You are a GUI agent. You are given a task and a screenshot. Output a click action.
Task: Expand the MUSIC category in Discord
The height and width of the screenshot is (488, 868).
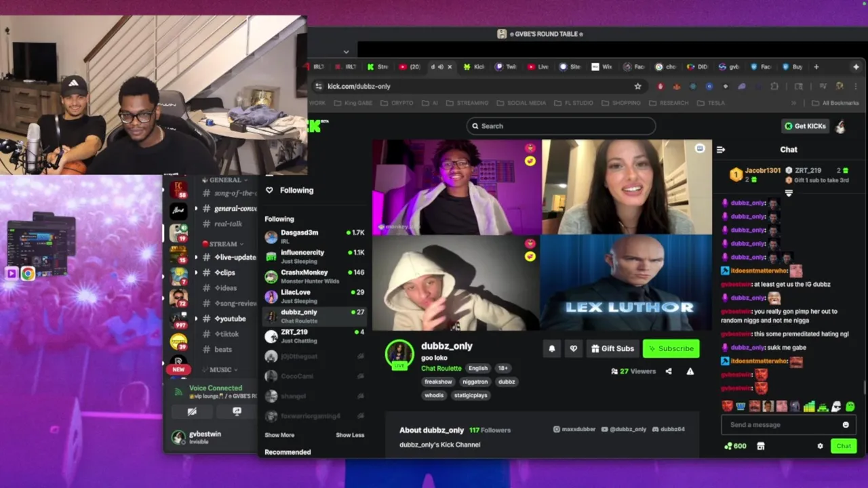[x=220, y=370]
